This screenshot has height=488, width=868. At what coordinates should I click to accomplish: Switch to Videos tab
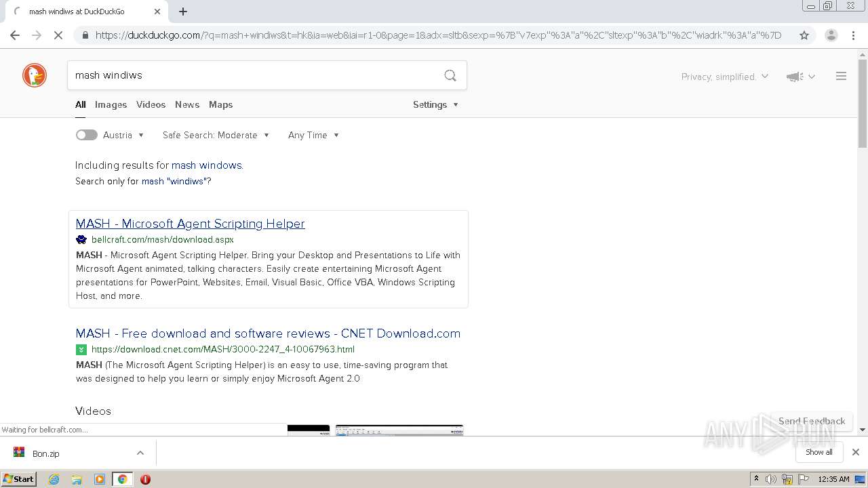[x=151, y=104]
